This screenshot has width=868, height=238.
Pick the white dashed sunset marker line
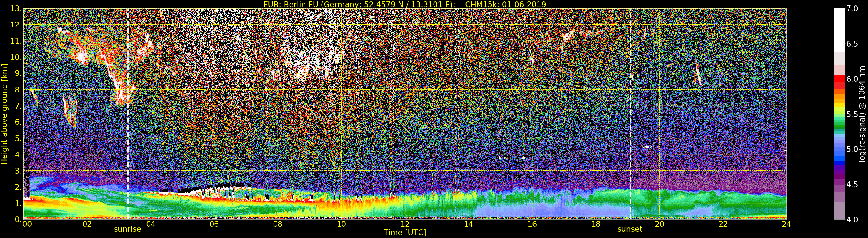coord(630,114)
